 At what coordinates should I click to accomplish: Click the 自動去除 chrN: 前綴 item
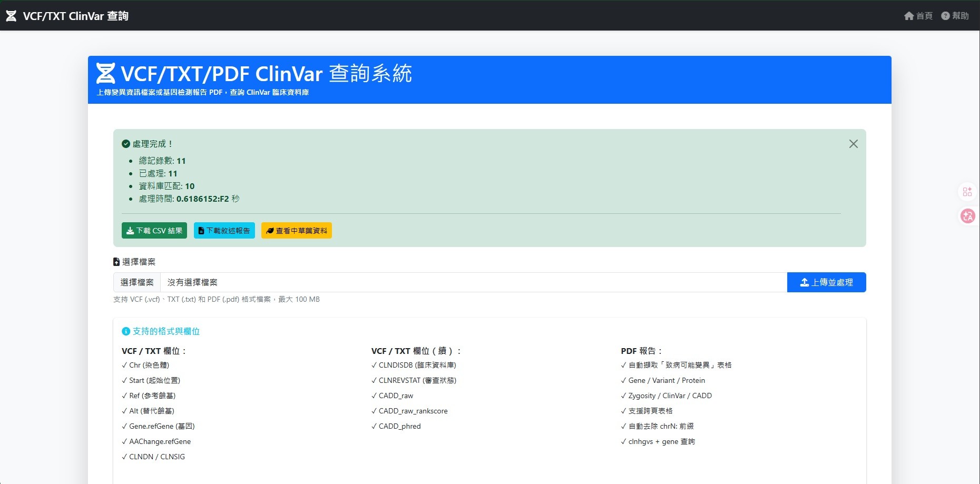point(658,426)
